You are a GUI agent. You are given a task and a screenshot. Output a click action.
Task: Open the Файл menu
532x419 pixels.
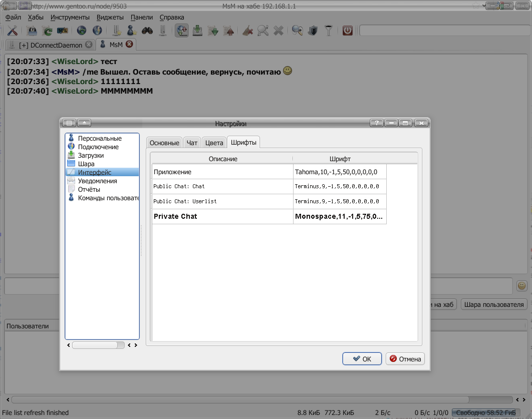13,18
